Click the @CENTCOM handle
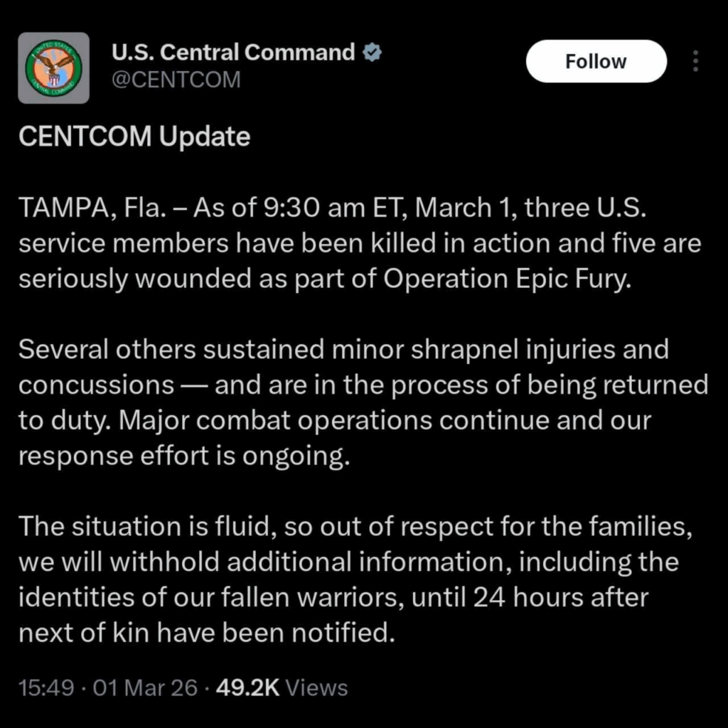The height and width of the screenshot is (728, 728). [176, 80]
